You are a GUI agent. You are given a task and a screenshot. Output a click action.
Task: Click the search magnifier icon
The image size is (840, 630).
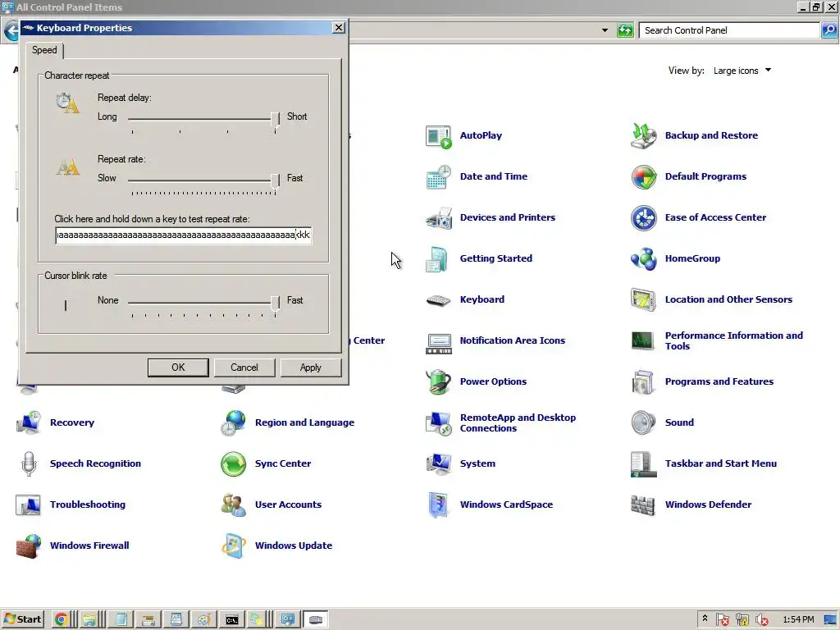(x=829, y=30)
